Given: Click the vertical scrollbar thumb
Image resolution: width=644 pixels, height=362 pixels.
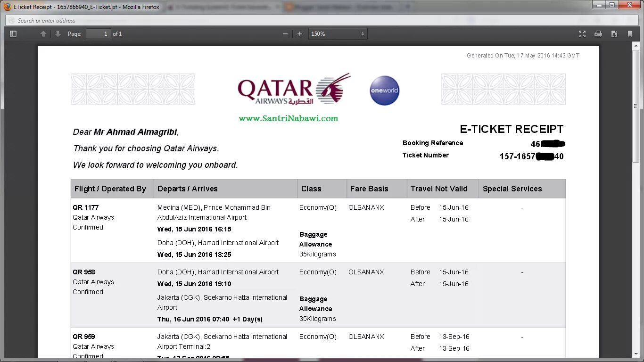Looking at the screenshot, I should (636, 106).
